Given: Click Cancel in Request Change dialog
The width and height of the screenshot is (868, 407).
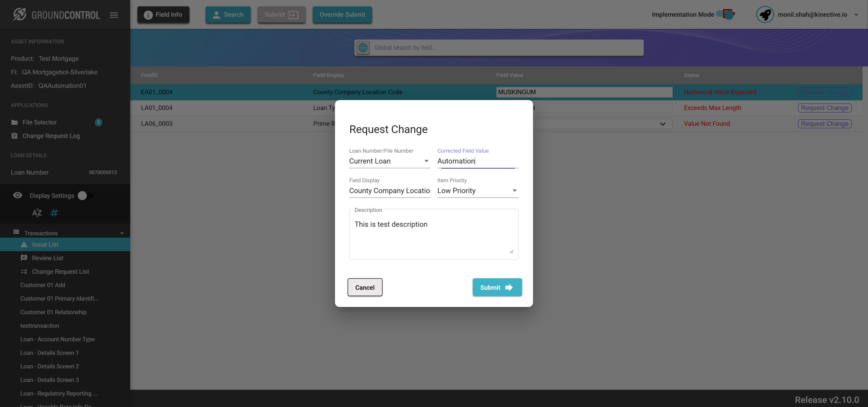Looking at the screenshot, I should pos(365,287).
